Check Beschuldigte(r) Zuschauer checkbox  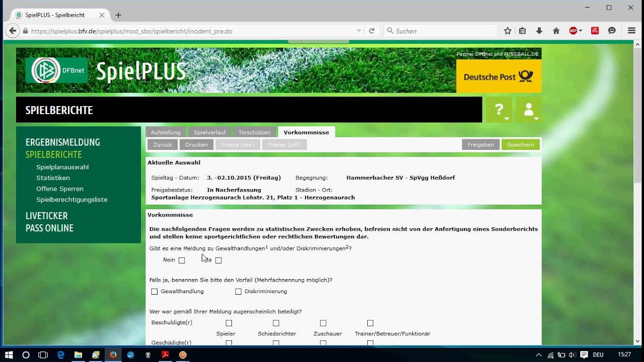tap(323, 323)
